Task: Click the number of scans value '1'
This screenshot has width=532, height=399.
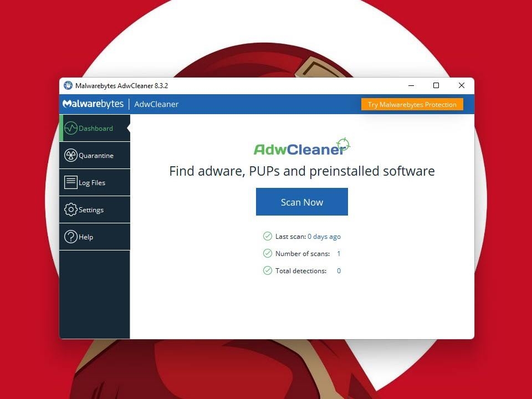Action: point(339,253)
